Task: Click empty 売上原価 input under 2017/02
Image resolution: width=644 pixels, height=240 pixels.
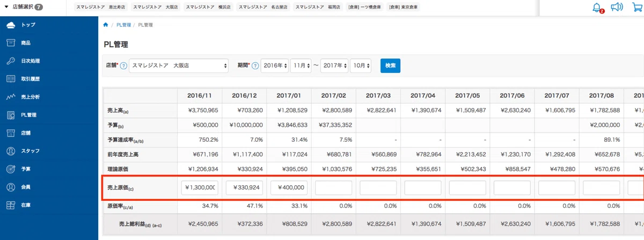Action: [x=333, y=188]
